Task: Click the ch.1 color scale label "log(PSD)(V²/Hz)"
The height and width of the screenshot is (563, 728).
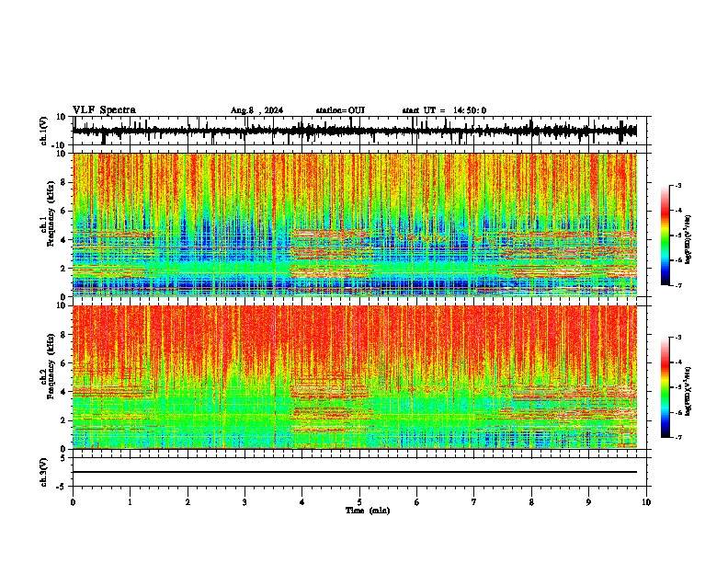Action: 688,239
